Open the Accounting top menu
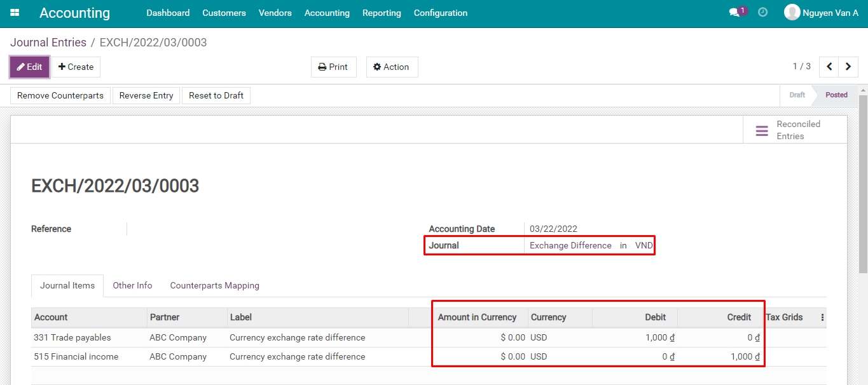 click(x=327, y=13)
